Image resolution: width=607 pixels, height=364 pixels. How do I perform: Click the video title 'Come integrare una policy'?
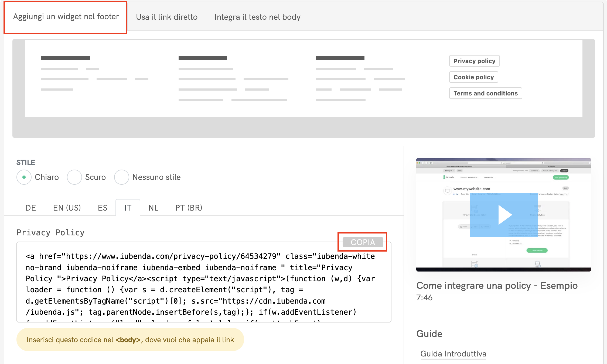pos(497,286)
